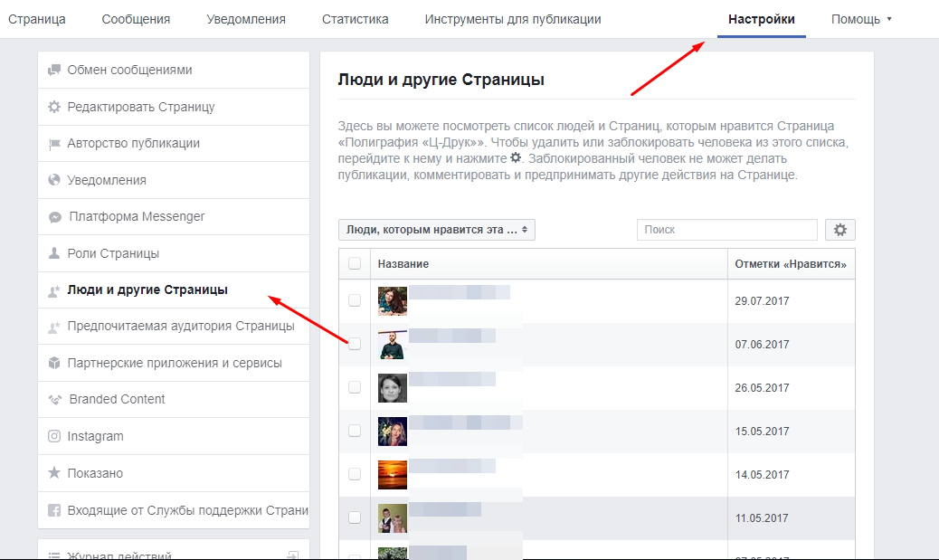The width and height of the screenshot is (939, 560).
Task: Click the Instagram icon in sidebar
Action: pyautogui.click(x=54, y=436)
